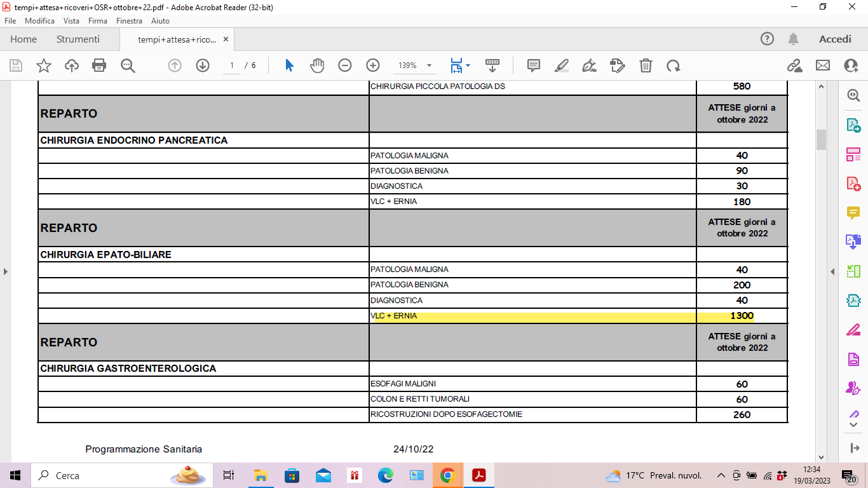Switch to the Strumenti tab
Screen dimensions: 868x488
(78, 39)
